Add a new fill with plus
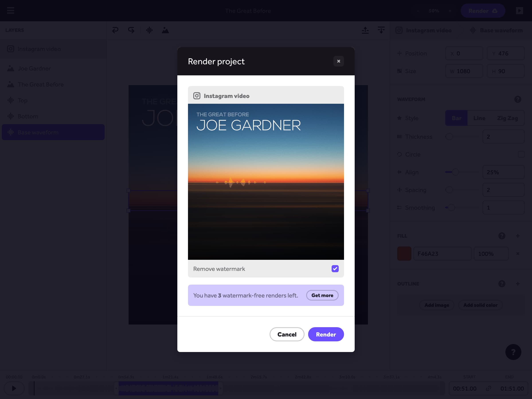Screen dimensions: 532x399 pos(518,236)
